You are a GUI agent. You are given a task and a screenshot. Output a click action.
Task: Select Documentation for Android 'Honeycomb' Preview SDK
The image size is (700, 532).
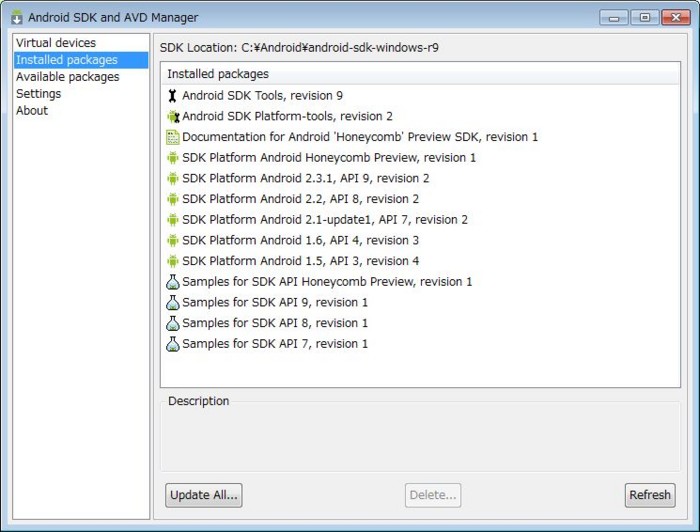360,137
